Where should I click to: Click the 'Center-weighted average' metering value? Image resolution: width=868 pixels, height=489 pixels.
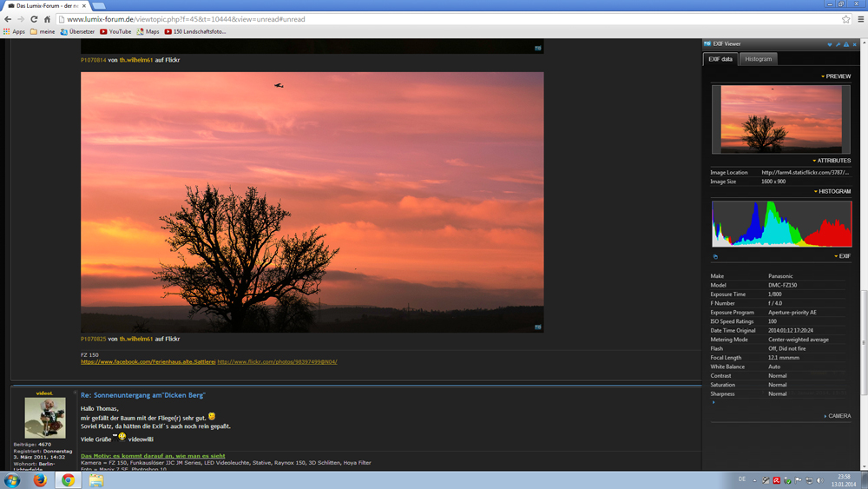pyautogui.click(x=799, y=340)
